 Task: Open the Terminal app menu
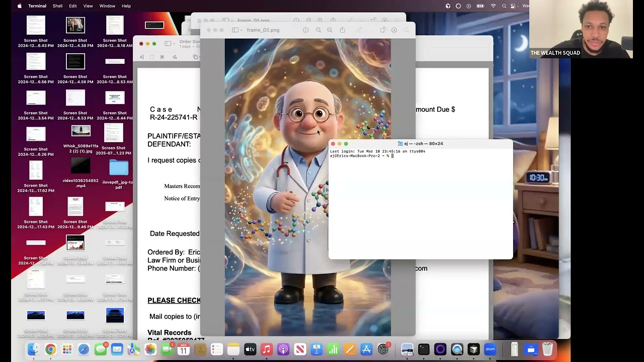37,6
